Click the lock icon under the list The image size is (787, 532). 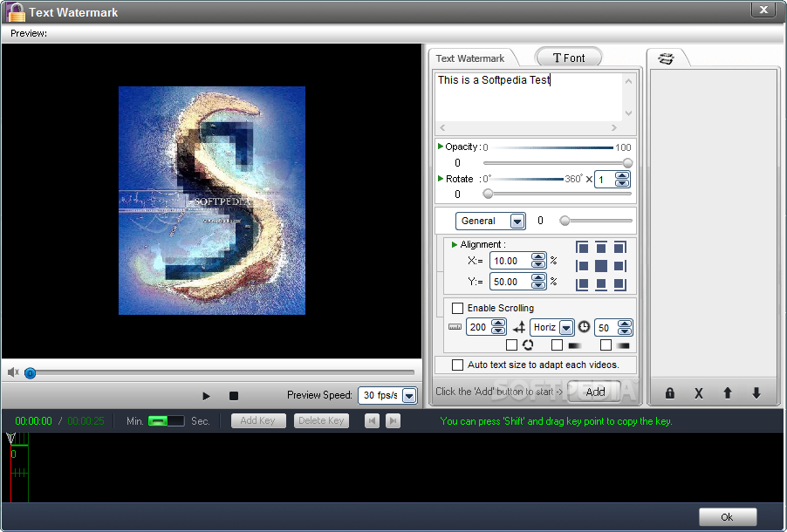[x=669, y=393]
